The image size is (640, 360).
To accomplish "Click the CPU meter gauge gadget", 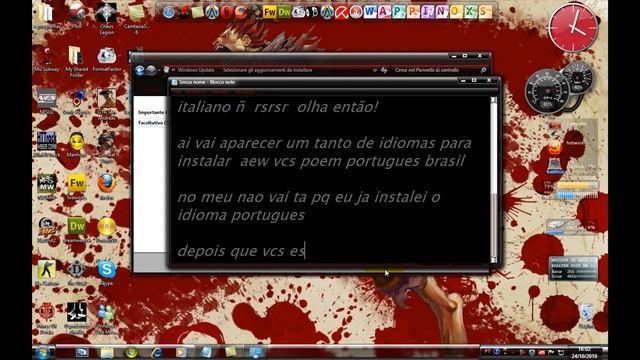I will (547, 91).
